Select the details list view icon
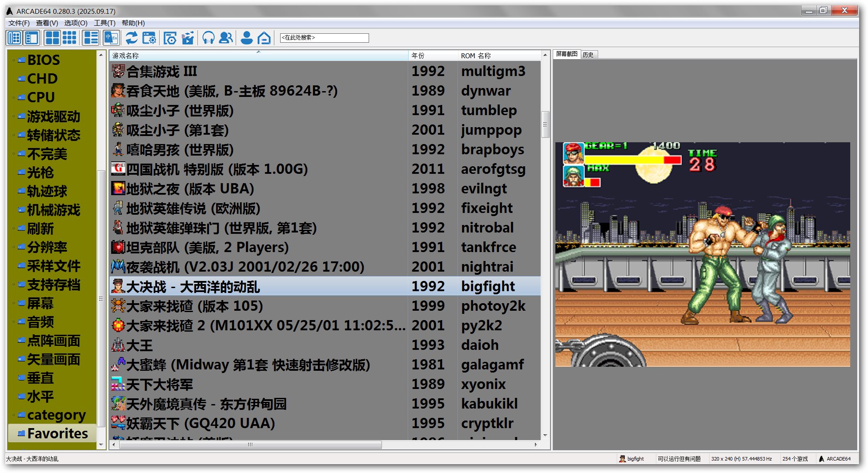 [91, 38]
